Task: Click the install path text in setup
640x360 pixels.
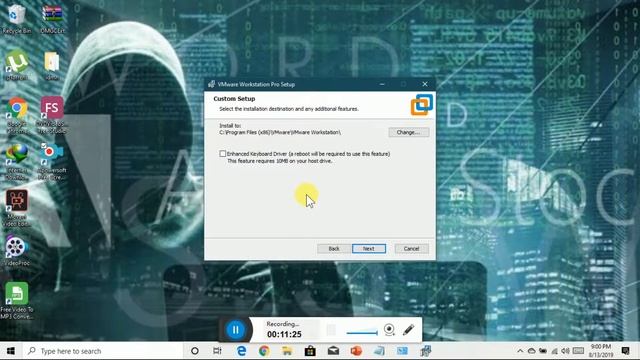Action: click(x=280, y=132)
